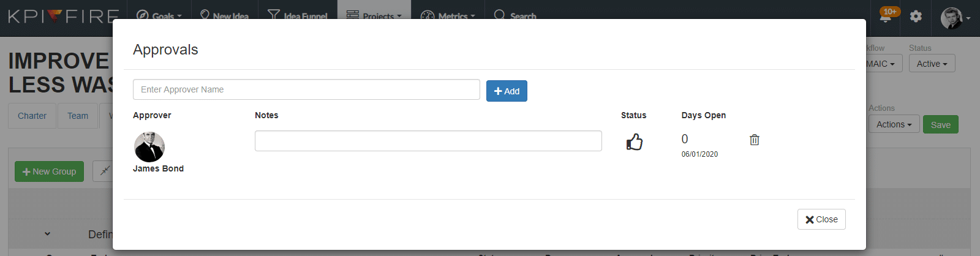Click the KPI Fire logo
Image resolution: width=980 pixels, height=256 pixels.
(63, 17)
